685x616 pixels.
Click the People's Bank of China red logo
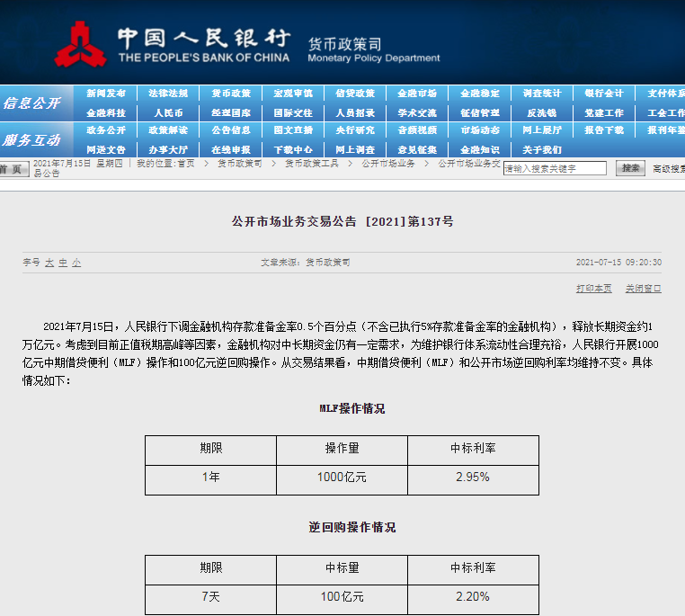[80, 45]
